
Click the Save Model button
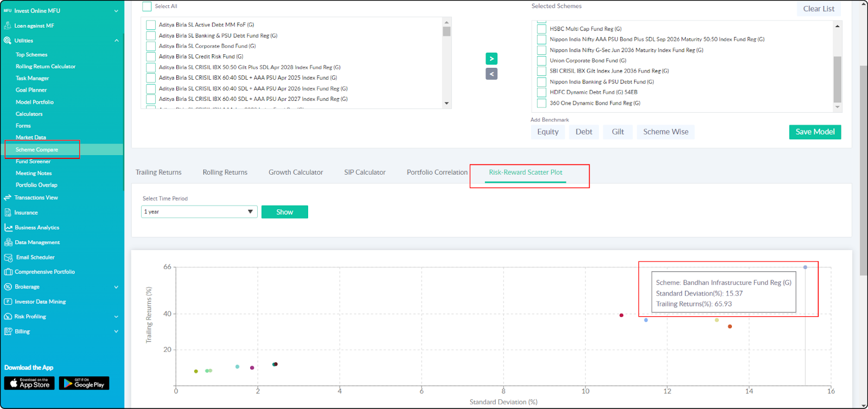coord(815,132)
